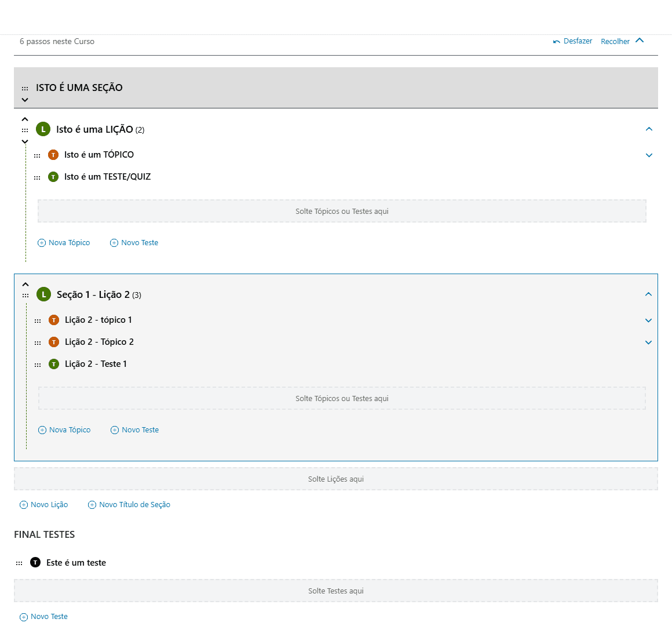672x630 pixels.
Task: Click the Solte Lições aqui drop zone
Action: (x=336, y=479)
